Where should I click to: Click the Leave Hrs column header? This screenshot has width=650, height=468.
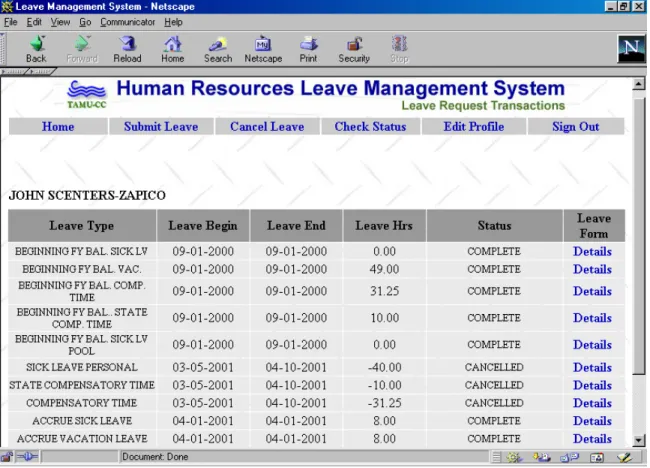coord(384,226)
